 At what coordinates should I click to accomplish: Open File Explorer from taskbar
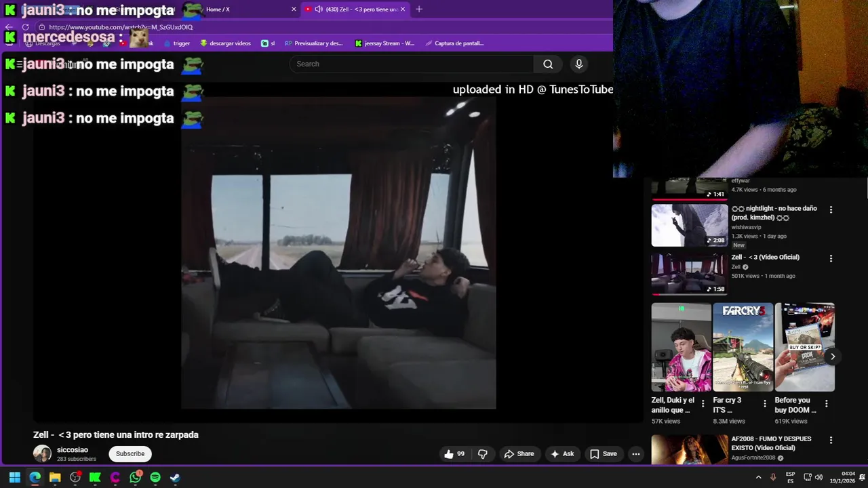point(55,477)
